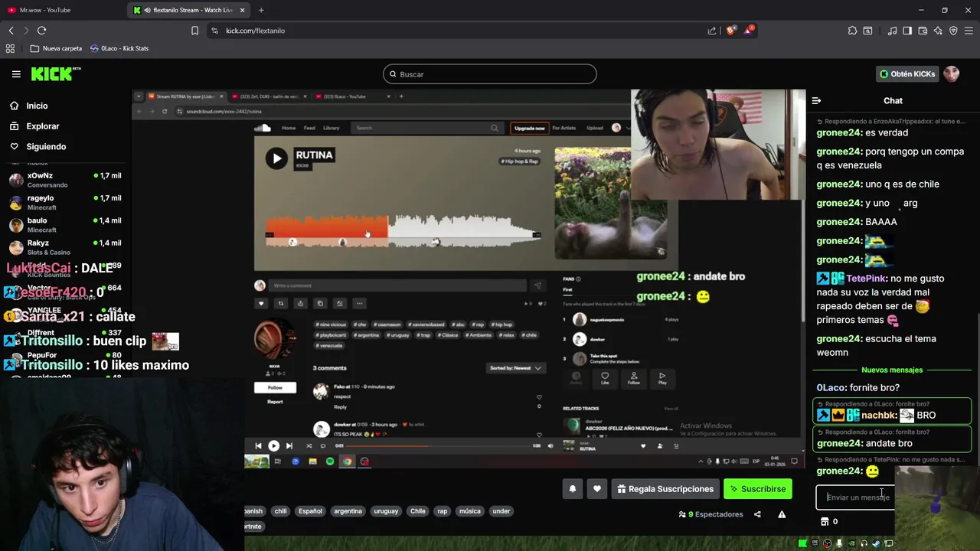Viewport: 980px width, 551px height.
Task: Play RUTINA track in streamed SoundCloud
Action: [276, 158]
